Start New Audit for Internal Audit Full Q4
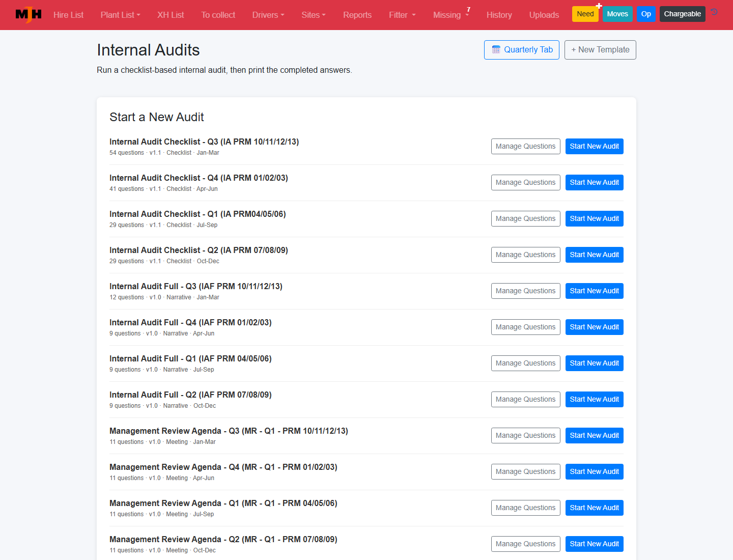Screen dimensions: 733x560 coord(594,327)
